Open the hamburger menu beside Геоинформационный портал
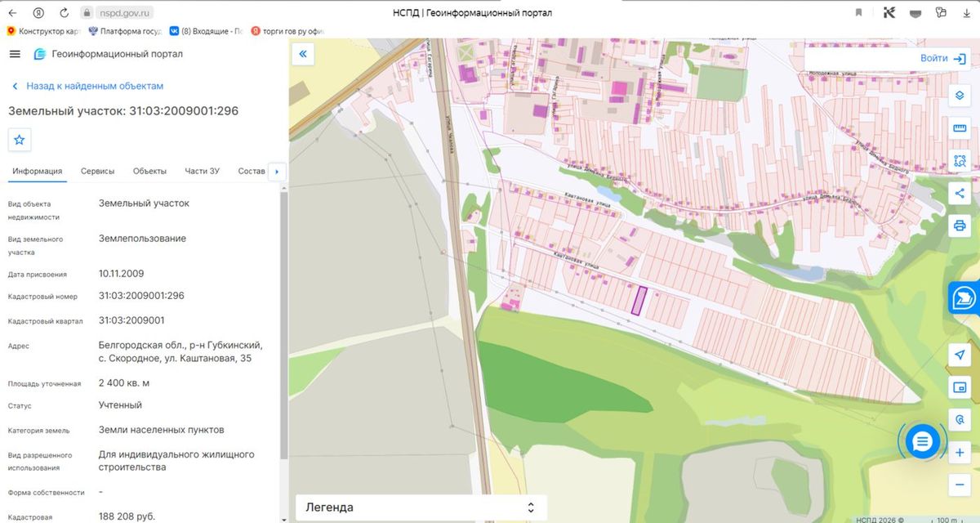The height and width of the screenshot is (523, 980). (15, 54)
